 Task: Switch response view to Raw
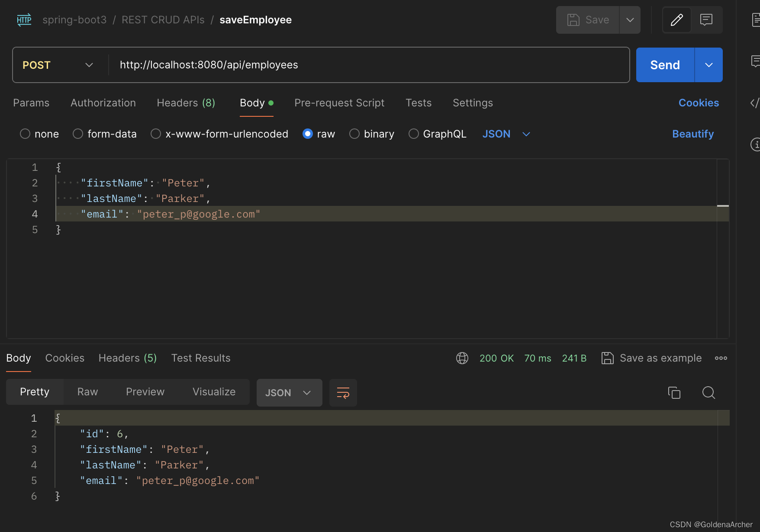click(x=87, y=392)
